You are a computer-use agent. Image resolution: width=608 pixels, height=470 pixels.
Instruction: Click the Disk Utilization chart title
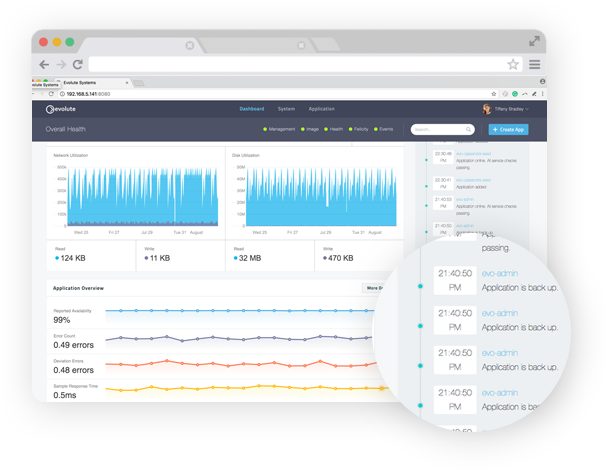click(246, 155)
